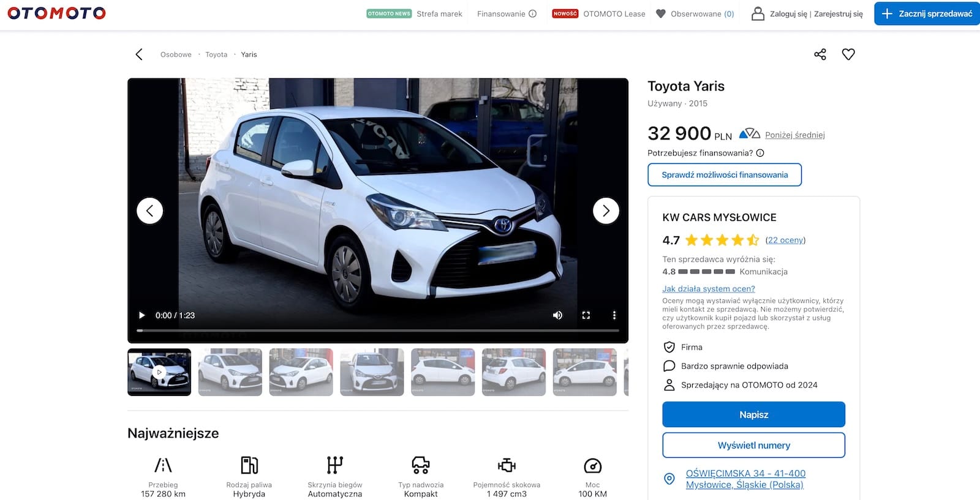Screen dimensions: 980x500
Task: Play the car video
Action: pyautogui.click(x=142, y=315)
